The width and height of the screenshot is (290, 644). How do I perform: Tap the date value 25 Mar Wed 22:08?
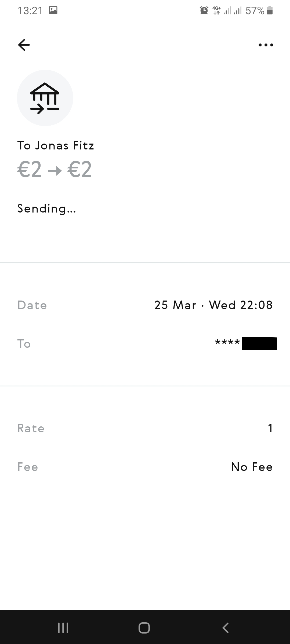click(x=213, y=305)
